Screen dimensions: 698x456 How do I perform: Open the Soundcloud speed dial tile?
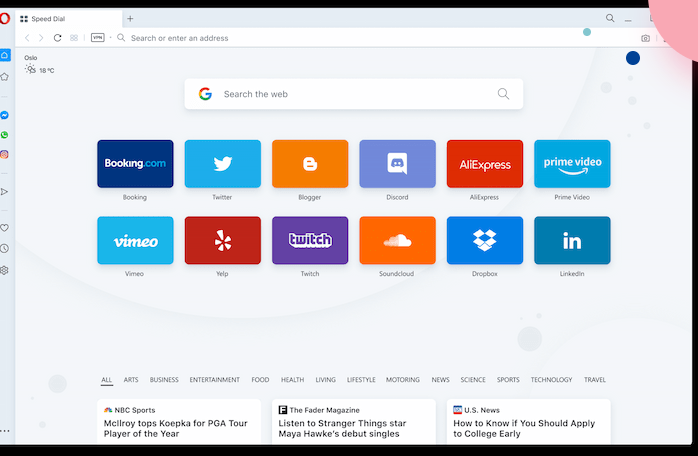tap(398, 240)
